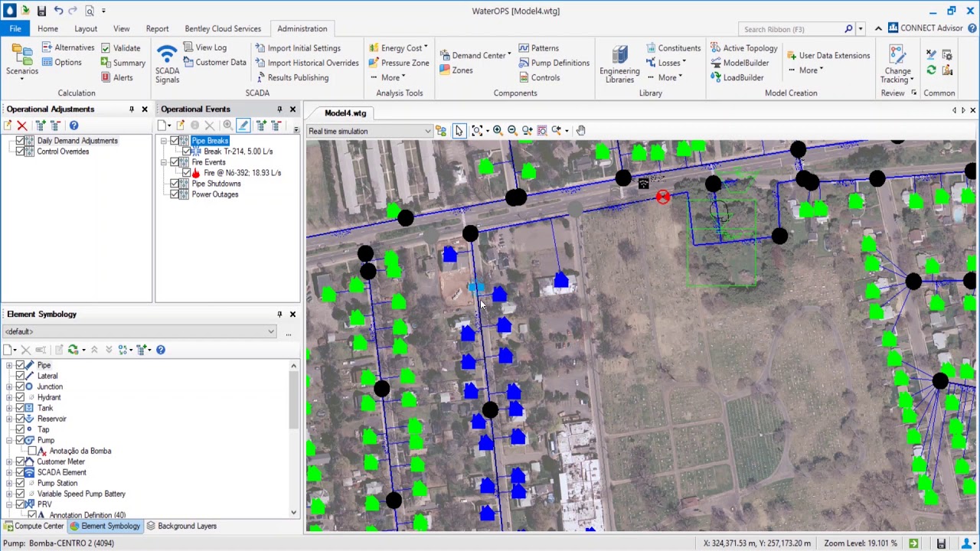
Task: Uncheck Daily Demand Adjustments
Action: [21, 141]
